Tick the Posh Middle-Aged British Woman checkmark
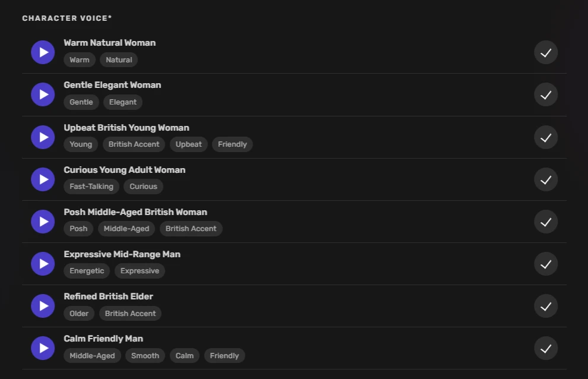The image size is (588, 379). [x=546, y=222]
